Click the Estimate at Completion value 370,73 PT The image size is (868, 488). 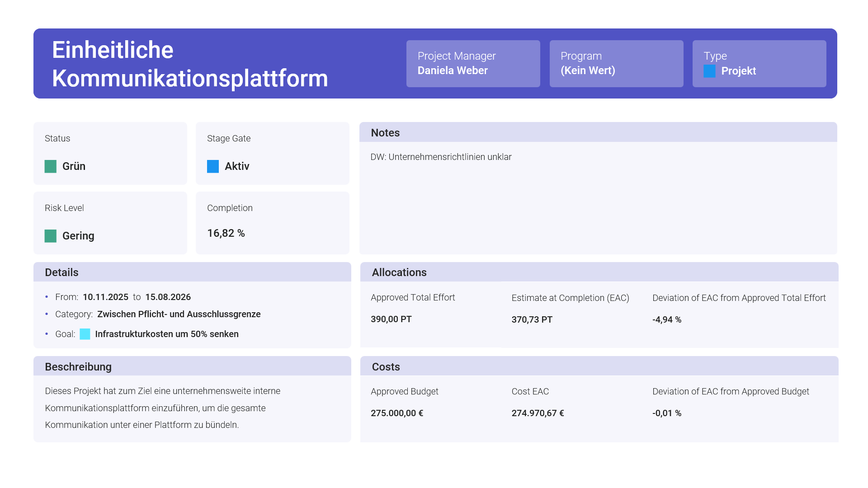click(532, 319)
